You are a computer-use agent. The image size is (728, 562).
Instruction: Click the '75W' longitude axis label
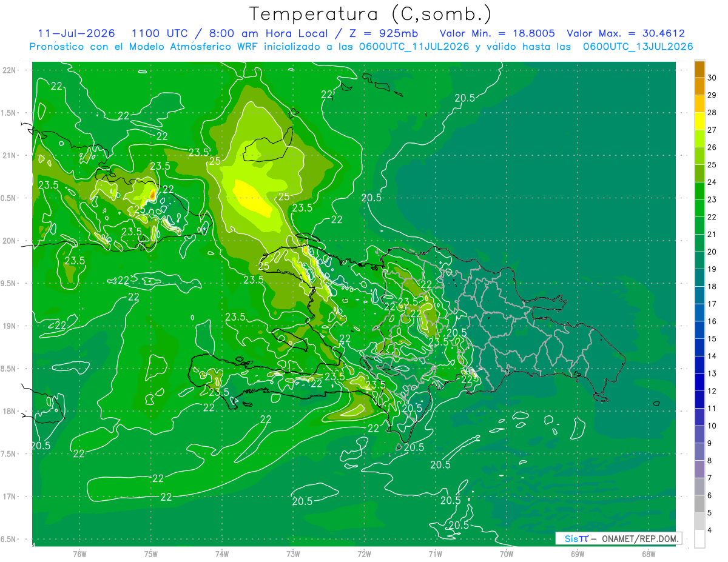coord(151,554)
